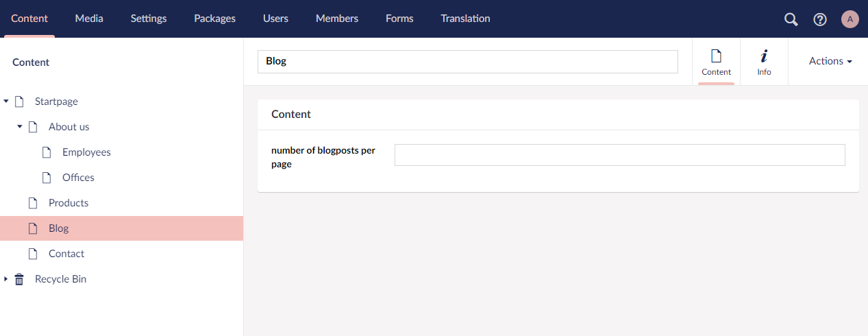Viewport: 868px width, 336px height.
Task: Click the Offices page icon
Action: point(47,178)
